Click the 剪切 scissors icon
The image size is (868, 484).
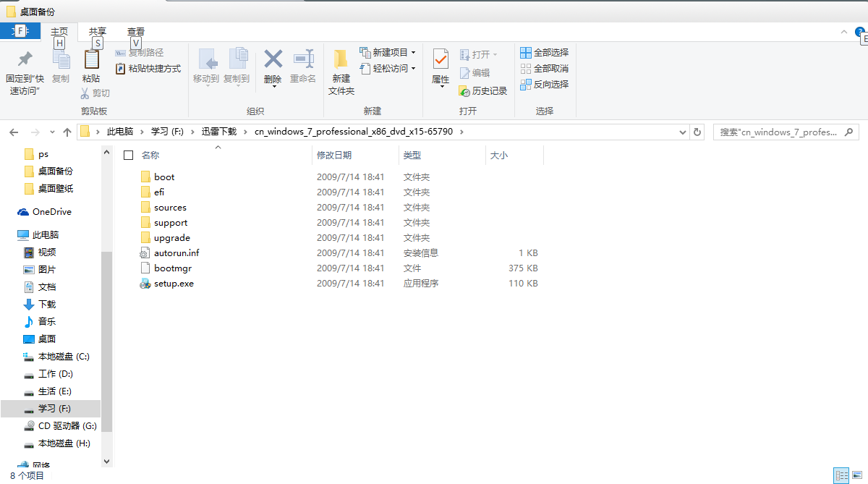point(85,93)
